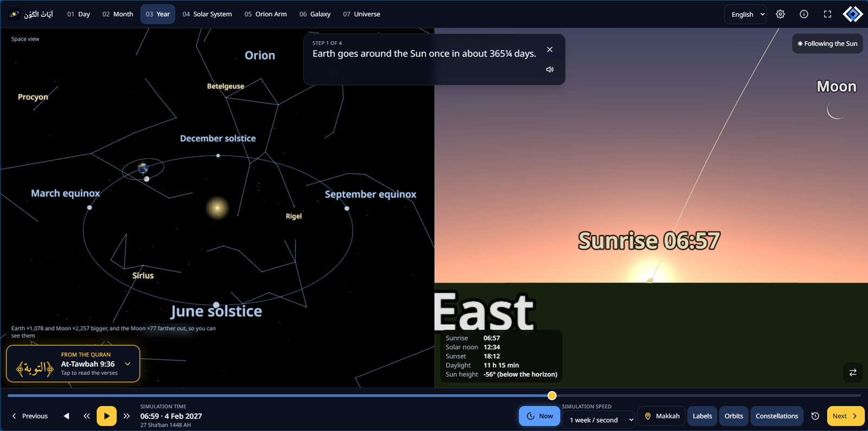
Task: Click the Earth globe on its orbit
Action: (x=143, y=168)
